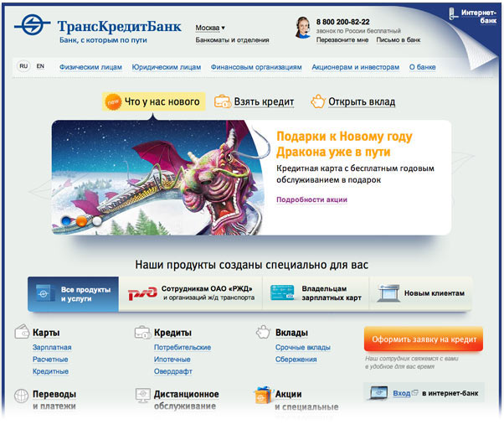Click the call-center operator photo
The height and width of the screenshot is (435, 504).
click(302, 28)
